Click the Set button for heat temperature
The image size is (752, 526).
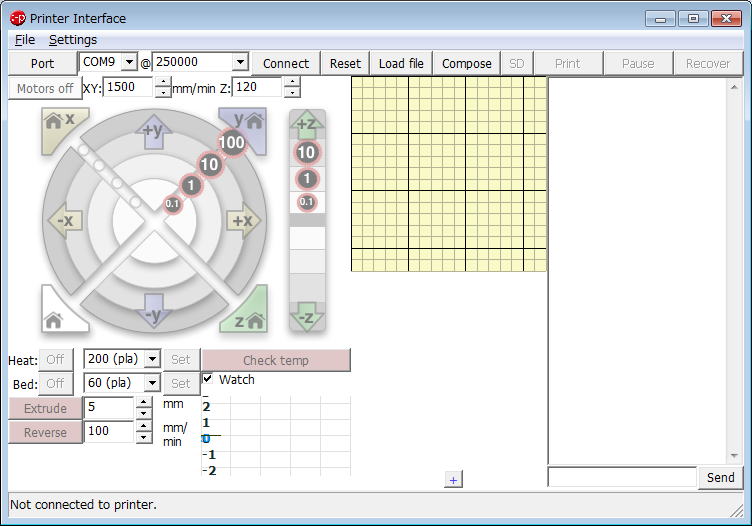tap(181, 359)
